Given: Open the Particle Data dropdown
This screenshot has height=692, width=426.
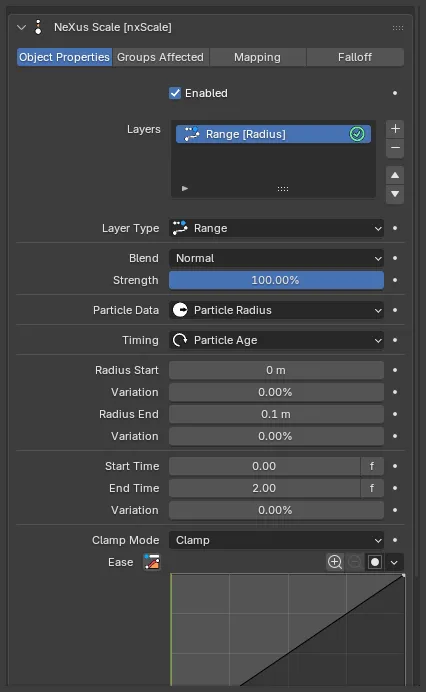Looking at the screenshot, I should pos(276,310).
